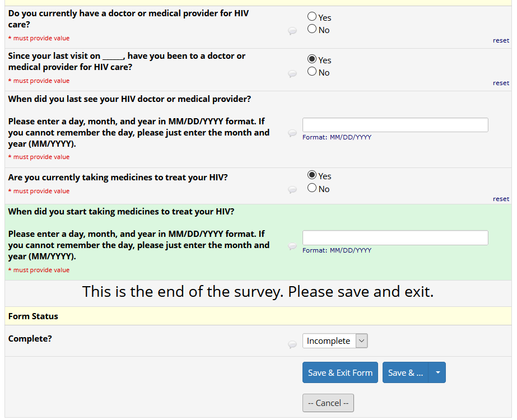The image size is (517, 420).
Task: Click the Cancel button
Action: [x=328, y=403]
